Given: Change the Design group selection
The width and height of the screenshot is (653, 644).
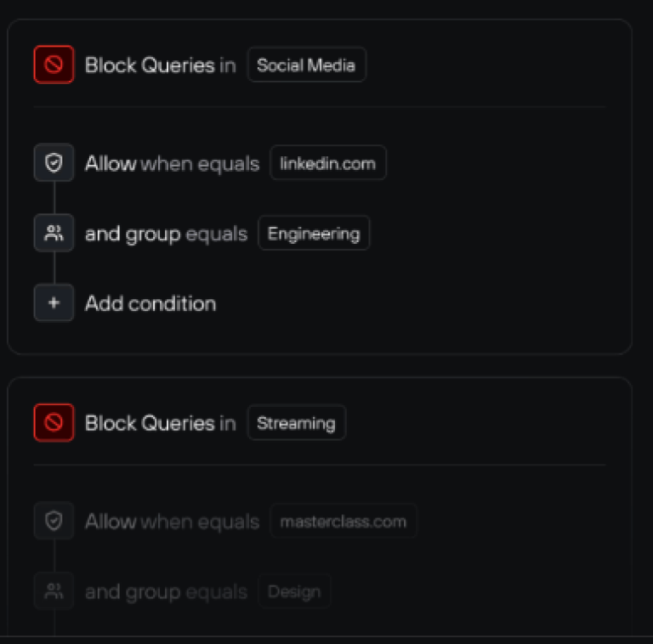Looking at the screenshot, I should (293, 591).
